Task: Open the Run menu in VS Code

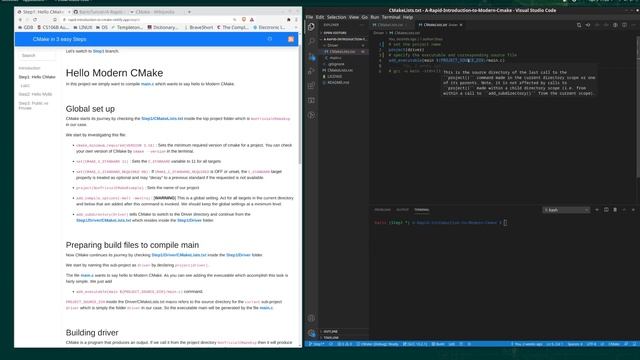Action: coord(375,17)
